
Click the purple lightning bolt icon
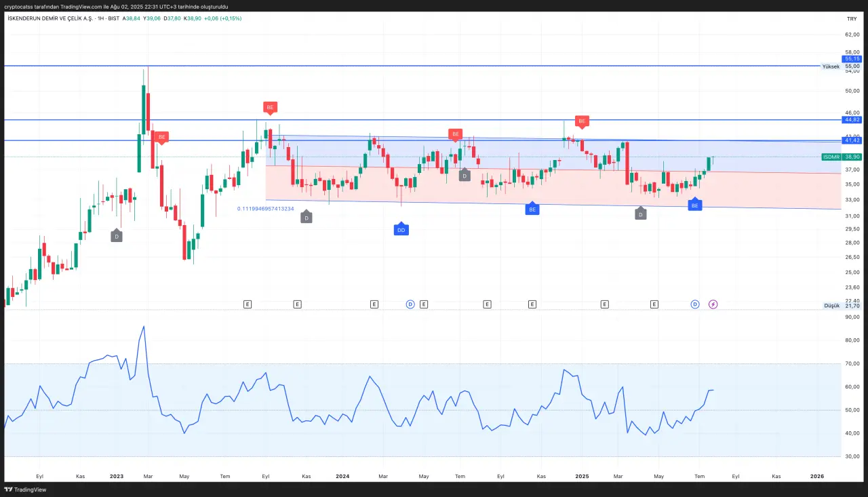(713, 304)
